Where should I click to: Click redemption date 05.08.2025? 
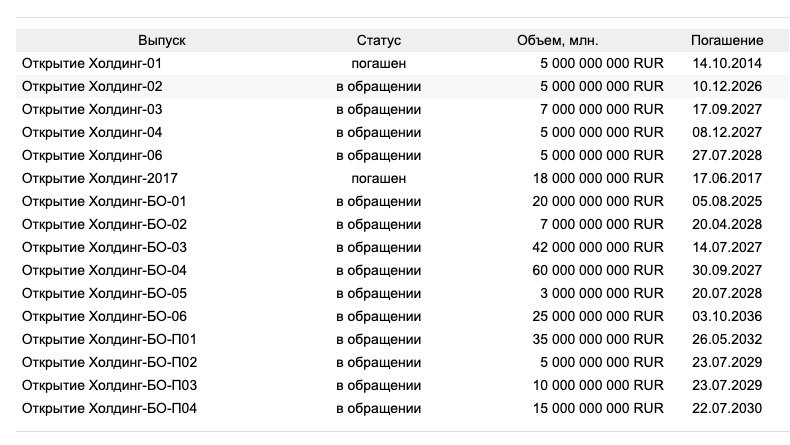[x=727, y=202]
